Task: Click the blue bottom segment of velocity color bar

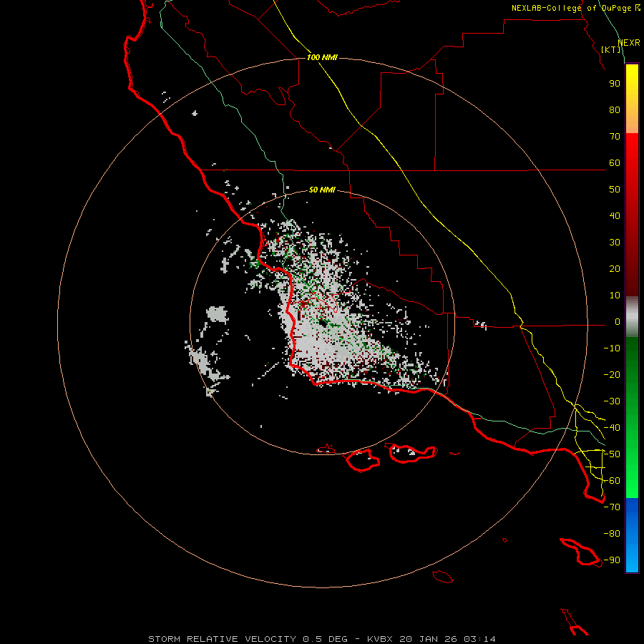Action: click(x=632, y=535)
